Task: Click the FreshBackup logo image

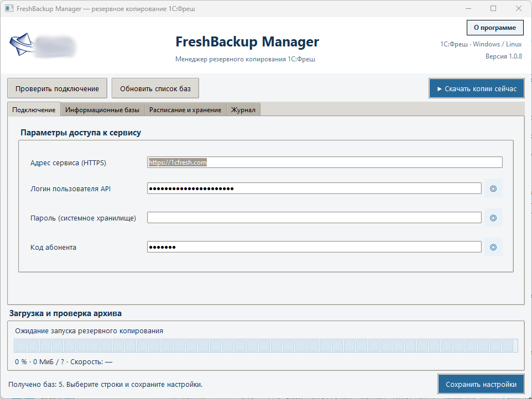Action: pyautogui.click(x=43, y=45)
